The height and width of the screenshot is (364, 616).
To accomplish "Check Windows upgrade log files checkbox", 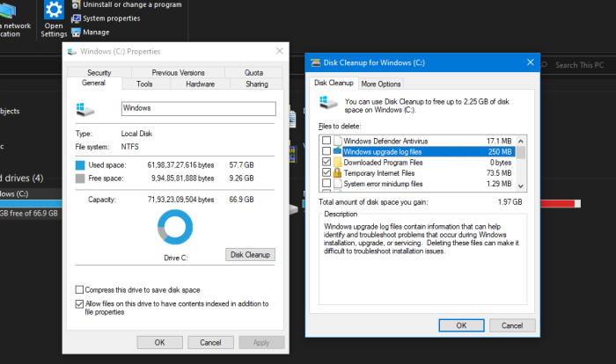I will click(326, 151).
